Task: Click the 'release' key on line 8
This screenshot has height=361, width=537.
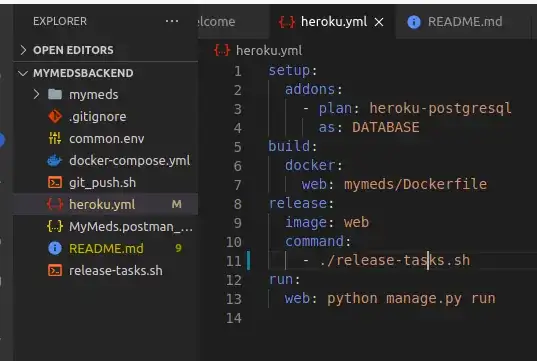Action: (298, 203)
